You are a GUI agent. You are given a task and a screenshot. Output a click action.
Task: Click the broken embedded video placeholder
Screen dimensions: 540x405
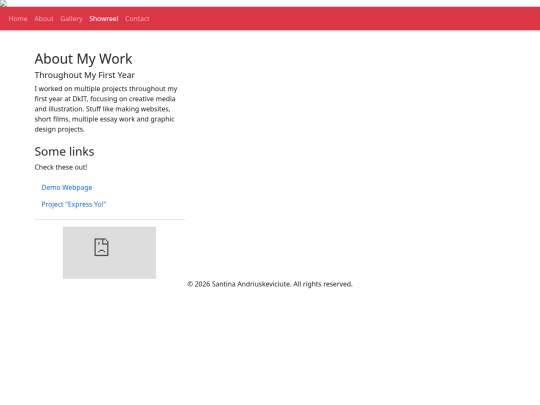click(109, 252)
